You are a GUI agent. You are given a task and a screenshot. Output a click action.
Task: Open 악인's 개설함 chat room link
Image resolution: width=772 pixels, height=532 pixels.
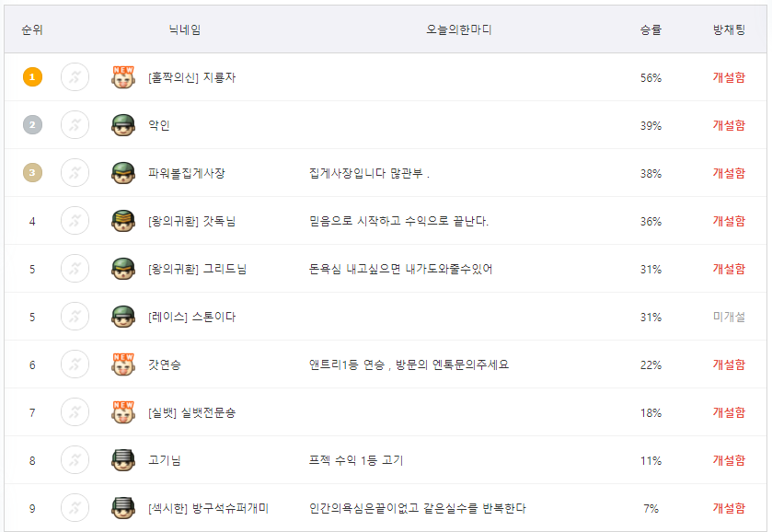pyautogui.click(x=729, y=125)
